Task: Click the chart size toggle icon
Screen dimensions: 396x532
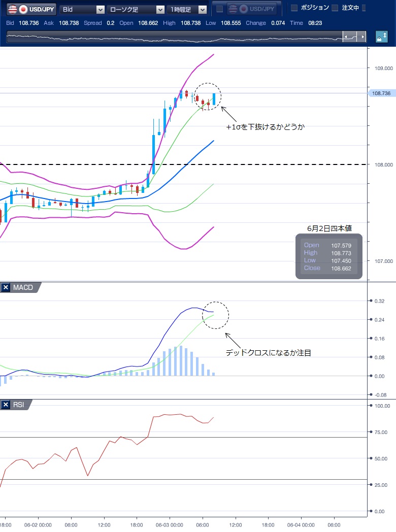Action: pyautogui.click(x=381, y=37)
